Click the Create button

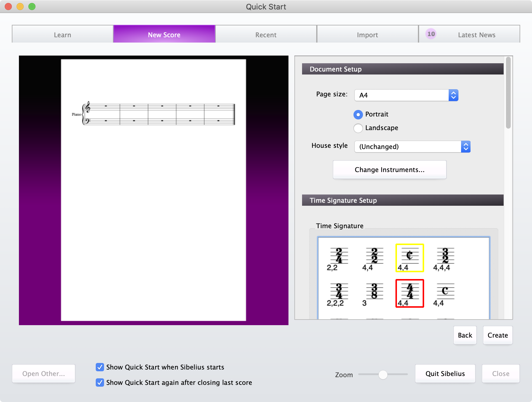[498, 335]
